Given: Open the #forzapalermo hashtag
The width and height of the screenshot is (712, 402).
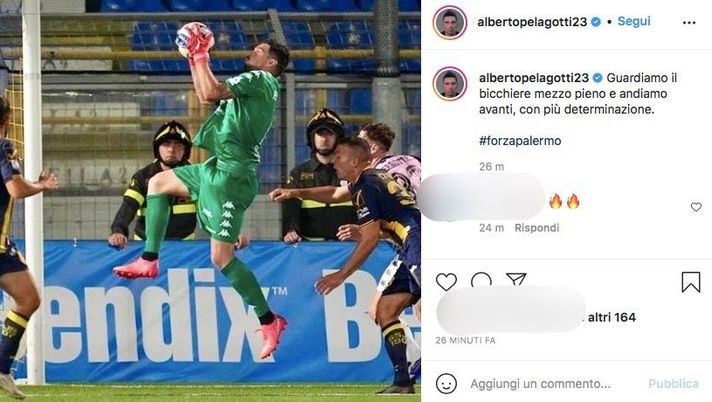Looking at the screenshot, I should coord(520,141).
